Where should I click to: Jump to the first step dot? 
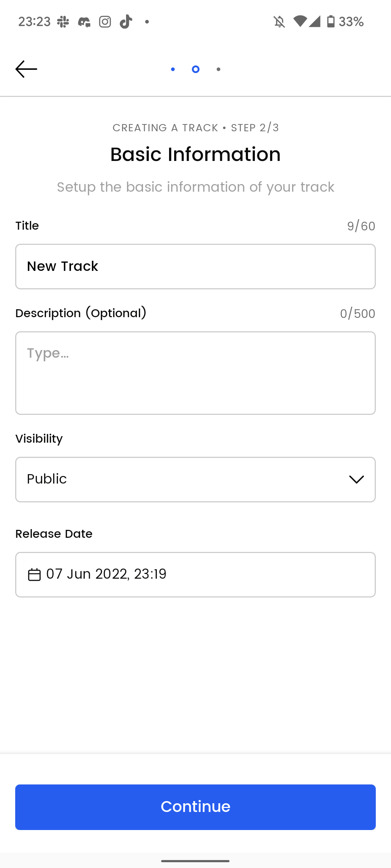tap(173, 69)
